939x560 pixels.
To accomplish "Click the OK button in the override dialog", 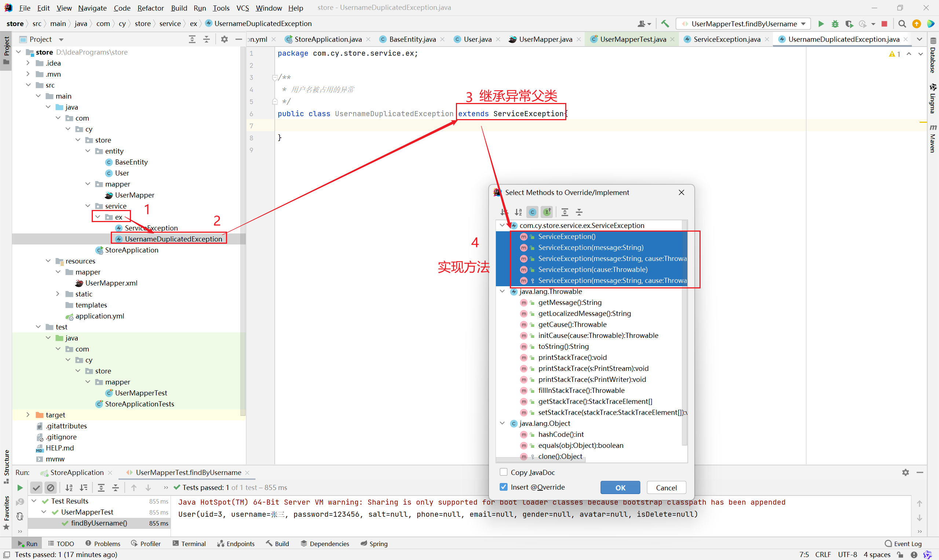I will click(x=620, y=487).
